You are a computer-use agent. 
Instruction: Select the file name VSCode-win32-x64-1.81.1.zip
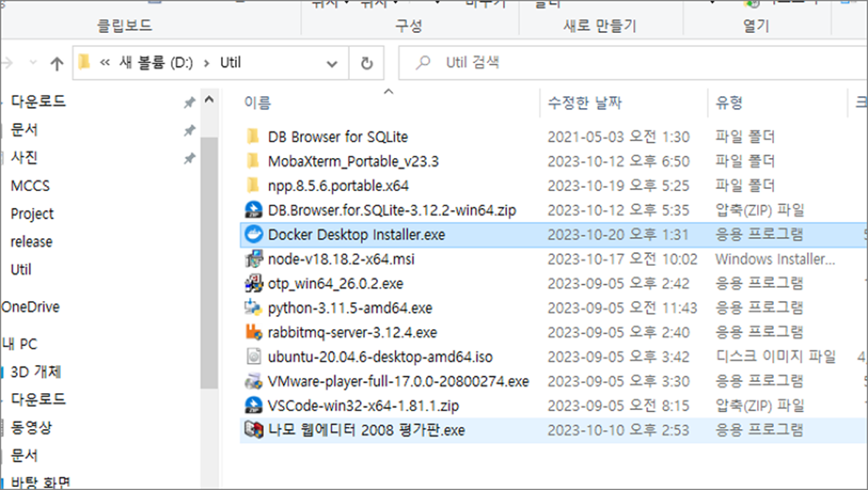point(363,406)
